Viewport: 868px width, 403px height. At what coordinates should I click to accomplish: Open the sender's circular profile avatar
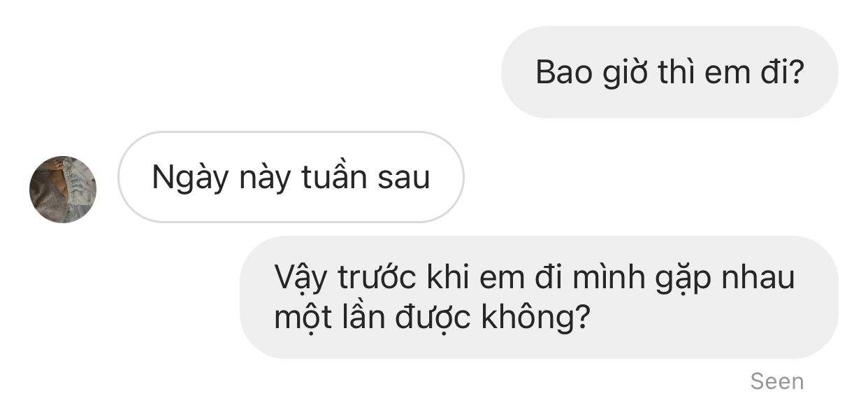(63, 190)
